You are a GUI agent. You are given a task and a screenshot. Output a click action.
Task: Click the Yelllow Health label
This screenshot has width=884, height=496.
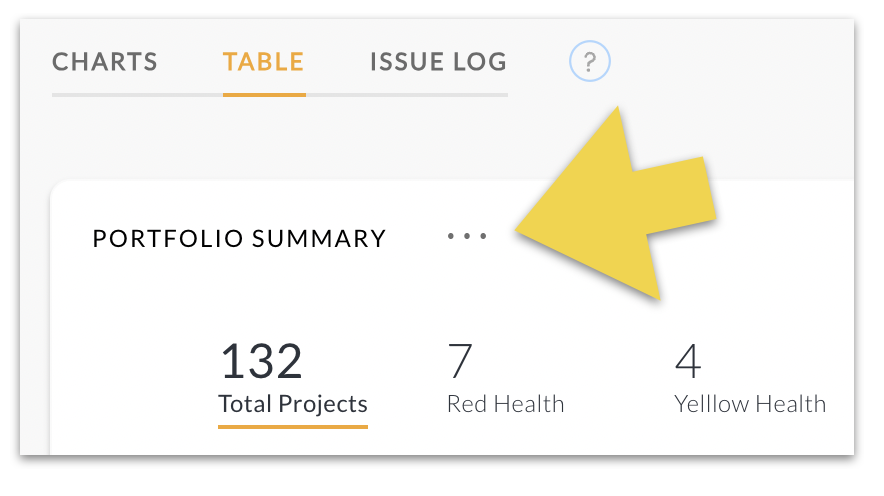pyautogui.click(x=750, y=405)
